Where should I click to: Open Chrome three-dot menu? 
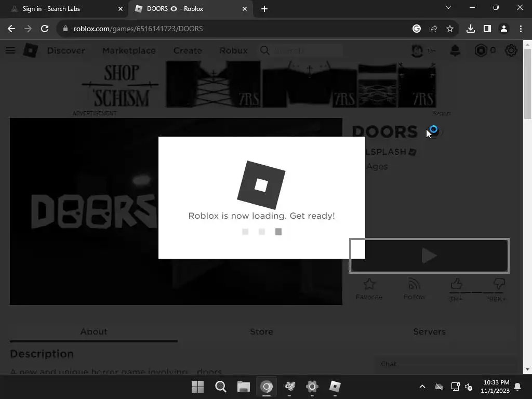click(521, 29)
